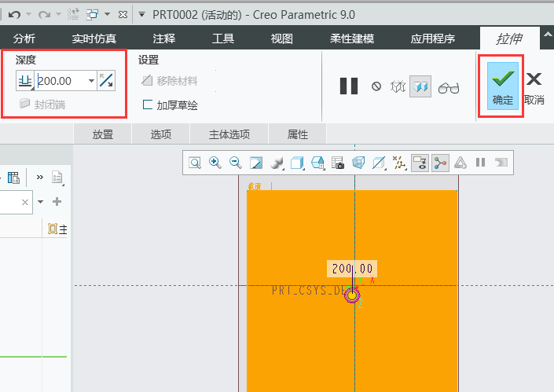This screenshot has width=554, height=392.
Task: Pause the extrude feature tool
Action: pos(349,86)
